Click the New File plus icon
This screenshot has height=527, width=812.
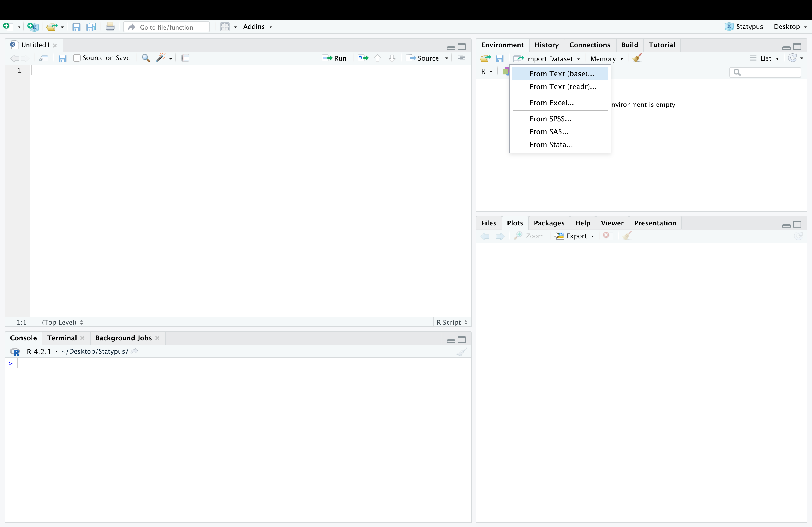(x=7, y=27)
